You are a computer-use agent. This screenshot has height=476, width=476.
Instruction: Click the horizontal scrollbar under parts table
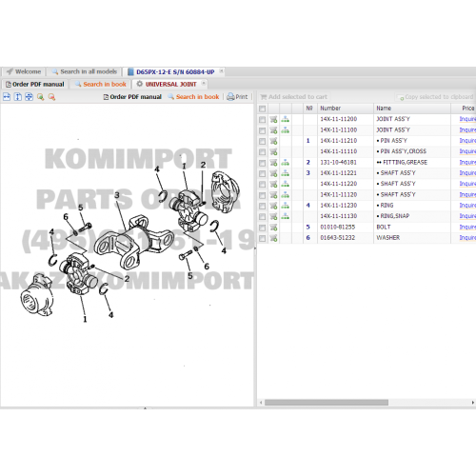click(x=327, y=403)
